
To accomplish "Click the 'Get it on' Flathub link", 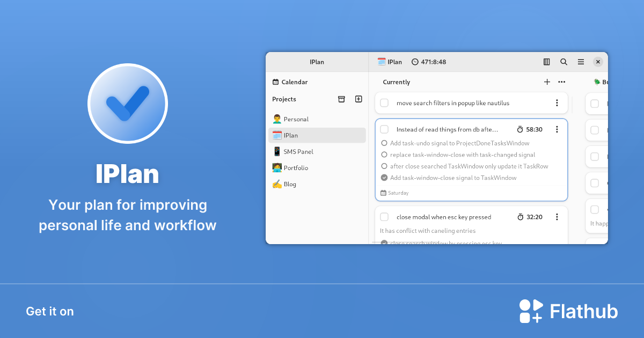I will (x=50, y=311).
